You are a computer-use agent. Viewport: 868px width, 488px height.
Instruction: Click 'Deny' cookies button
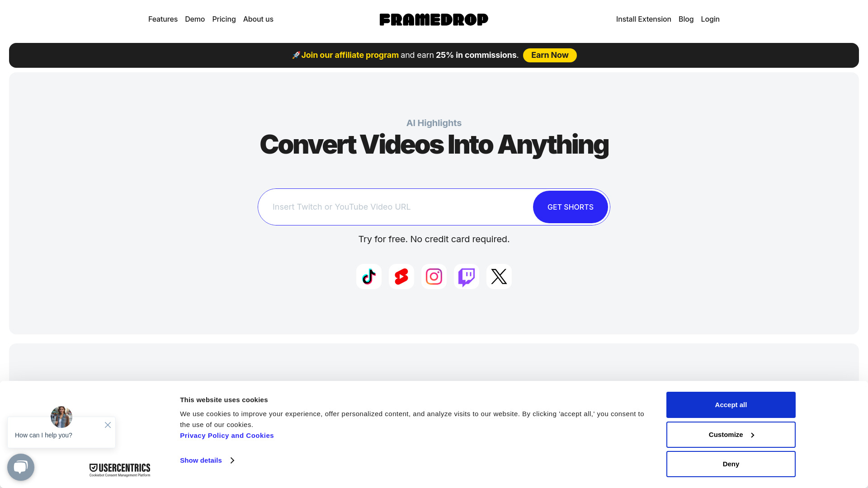click(730, 464)
